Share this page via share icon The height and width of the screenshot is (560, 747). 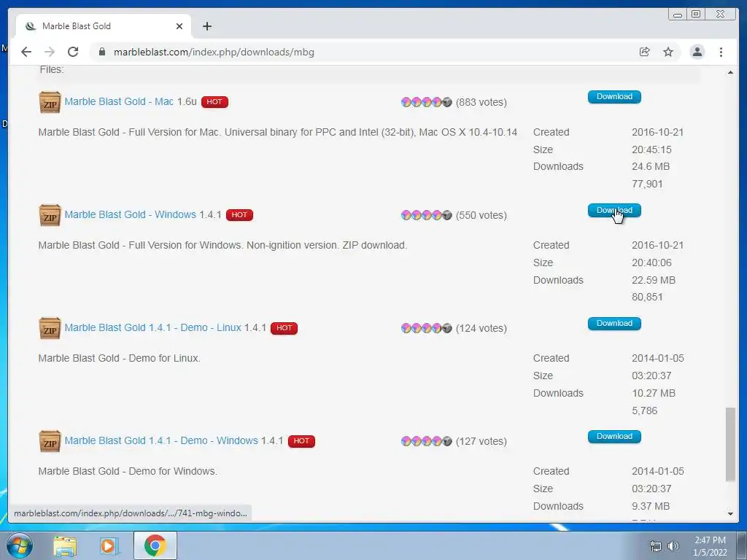(645, 52)
